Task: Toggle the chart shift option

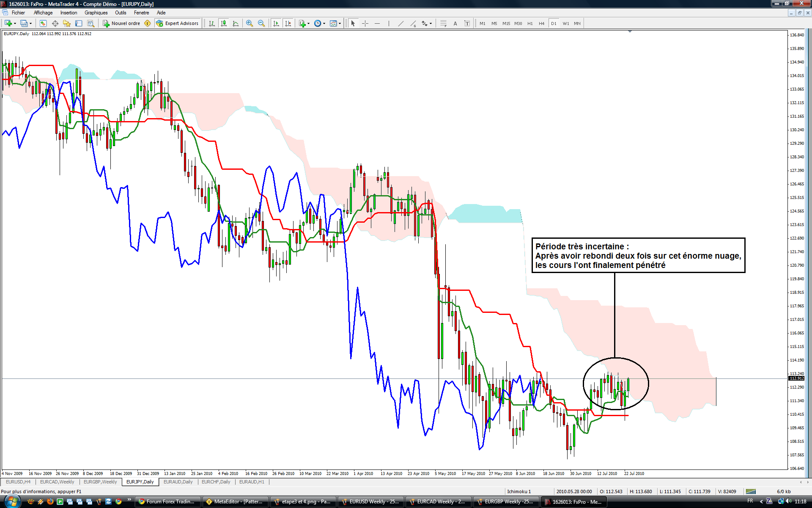Action: pos(288,23)
